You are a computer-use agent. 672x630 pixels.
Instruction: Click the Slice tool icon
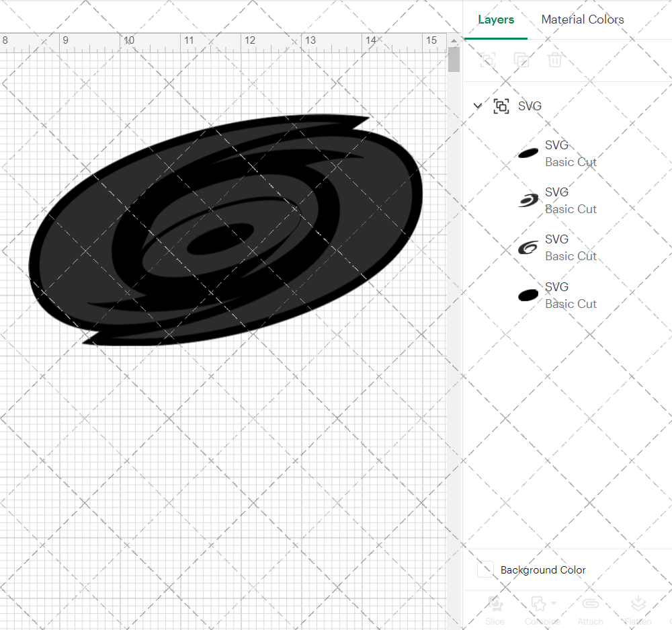coord(495,604)
